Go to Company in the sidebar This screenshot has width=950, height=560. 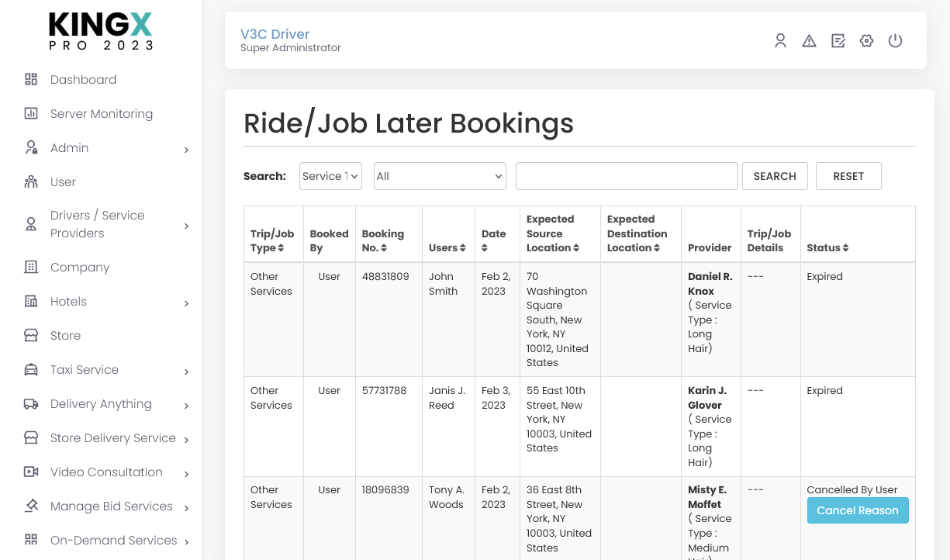pos(80,268)
